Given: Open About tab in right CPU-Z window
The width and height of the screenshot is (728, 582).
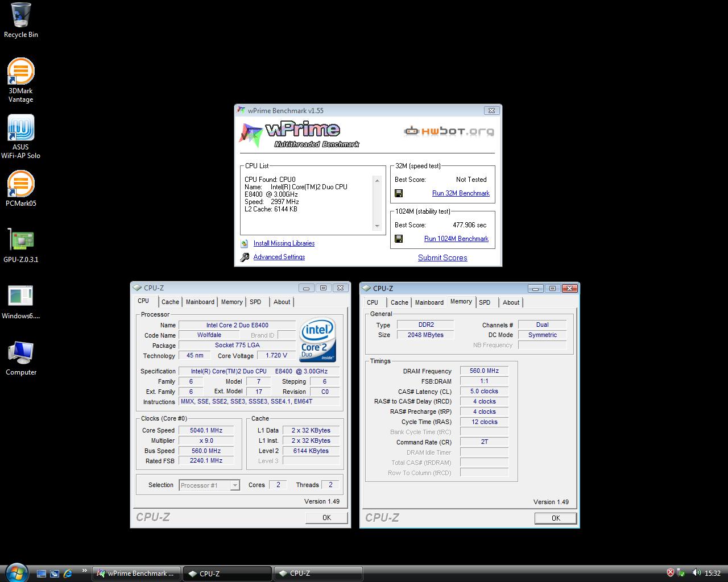Looking at the screenshot, I should click(511, 302).
